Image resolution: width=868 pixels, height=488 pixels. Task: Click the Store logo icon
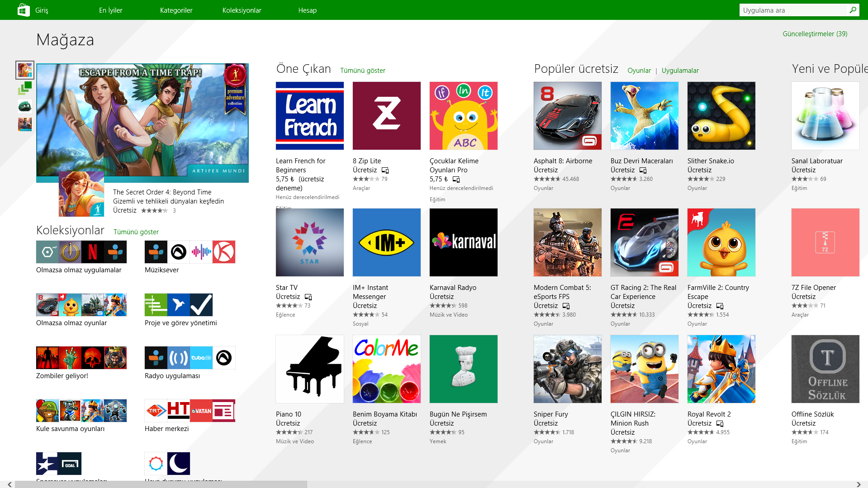(x=24, y=10)
